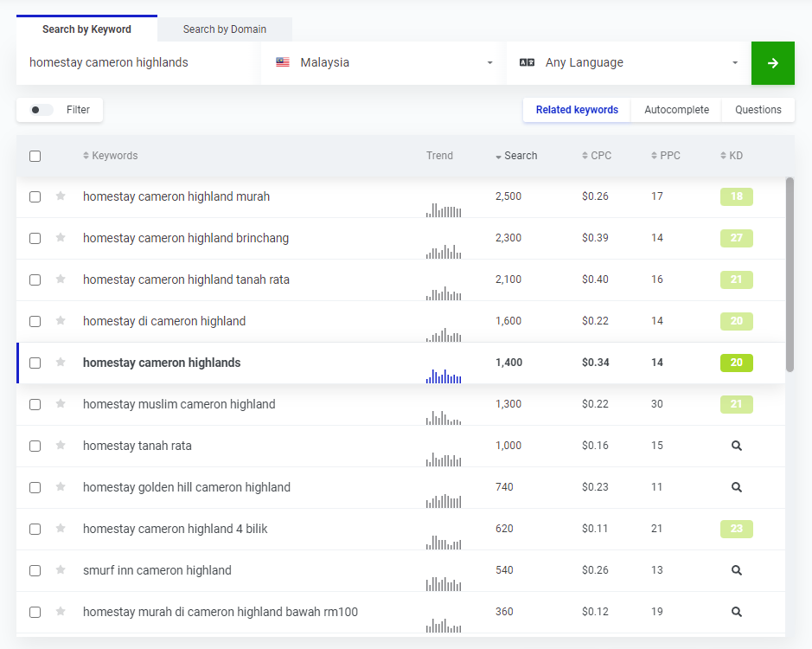Check the select-all keywords checkbox in header
Screen dimensions: 812x649
35,157
